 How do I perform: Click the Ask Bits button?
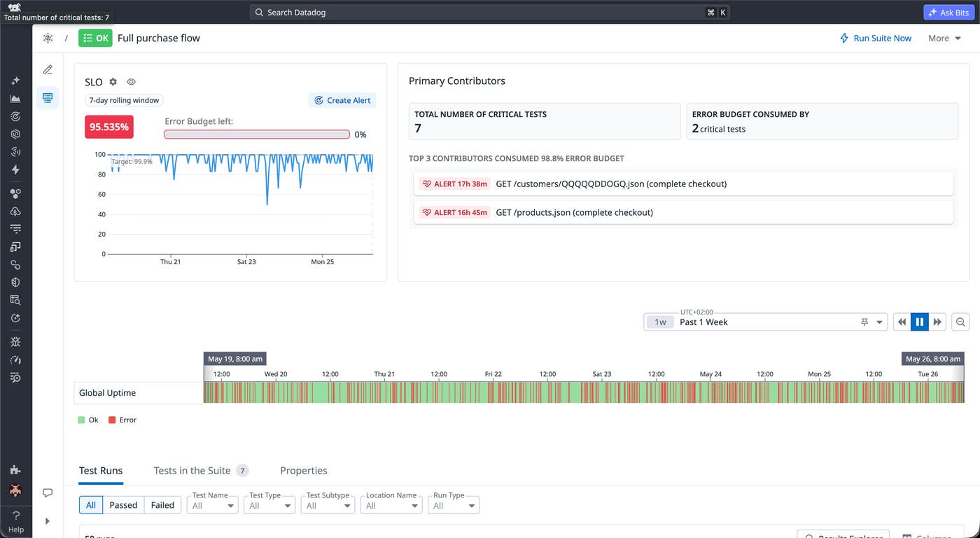pos(948,13)
